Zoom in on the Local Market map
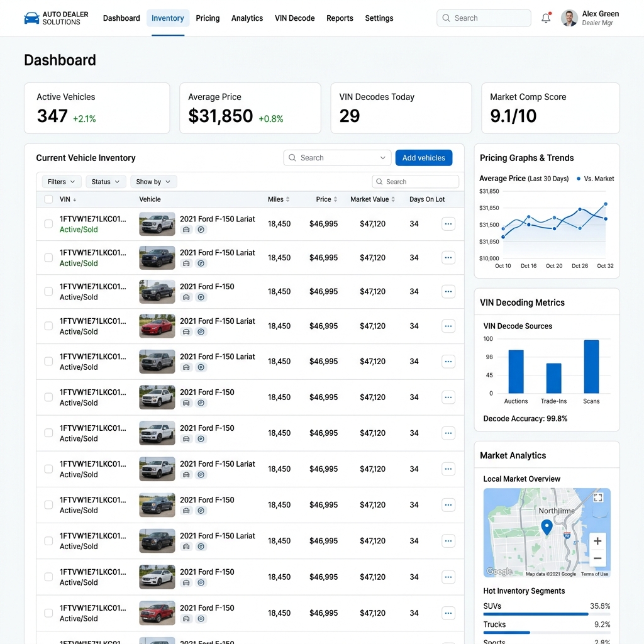This screenshot has height=644, width=644. coord(597,541)
